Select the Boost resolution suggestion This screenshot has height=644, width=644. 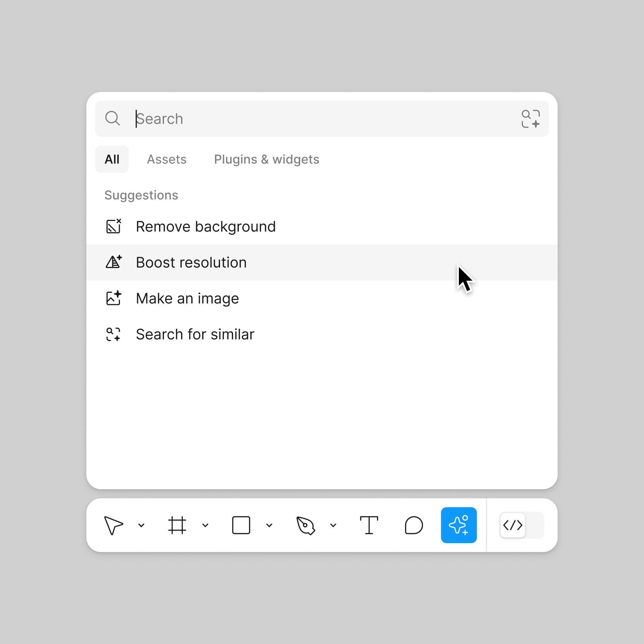(x=191, y=262)
